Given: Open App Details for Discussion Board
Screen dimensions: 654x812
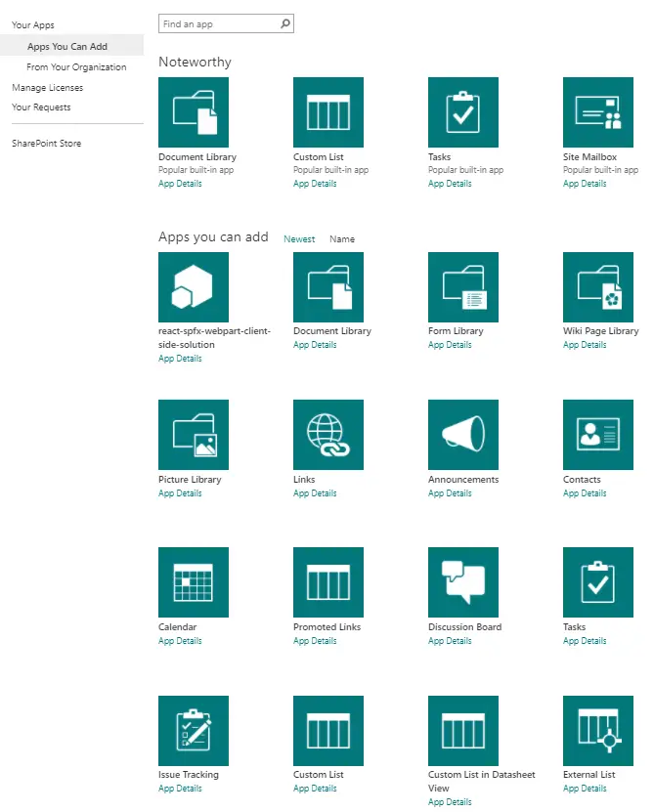Looking at the screenshot, I should point(450,641).
